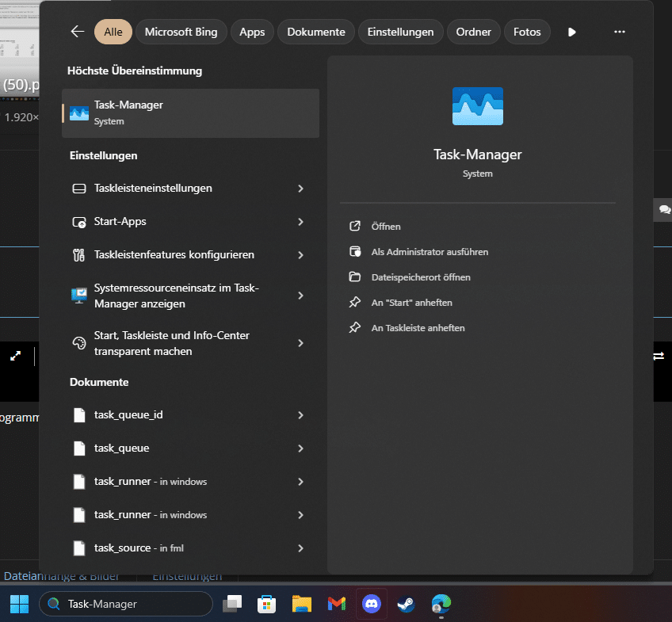Expand task_source document chevron

point(301,548)
